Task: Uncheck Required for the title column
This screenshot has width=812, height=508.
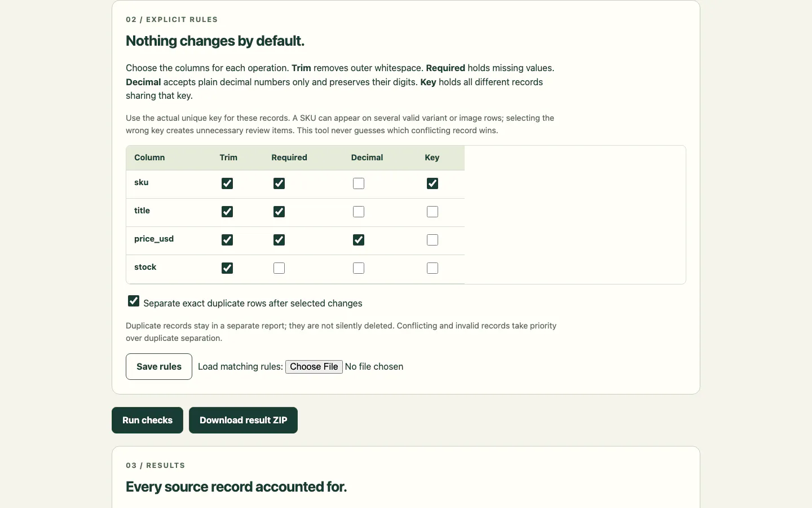Action: (279, 212)
